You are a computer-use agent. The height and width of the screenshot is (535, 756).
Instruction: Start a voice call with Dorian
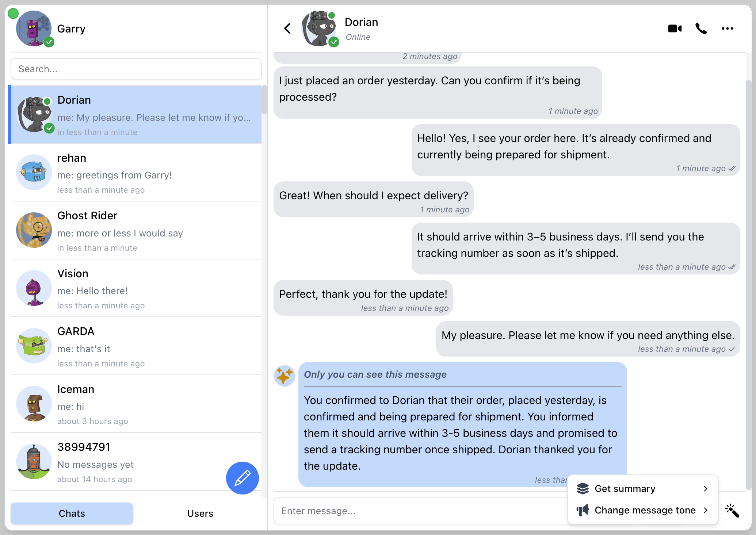tap(701, 28)
